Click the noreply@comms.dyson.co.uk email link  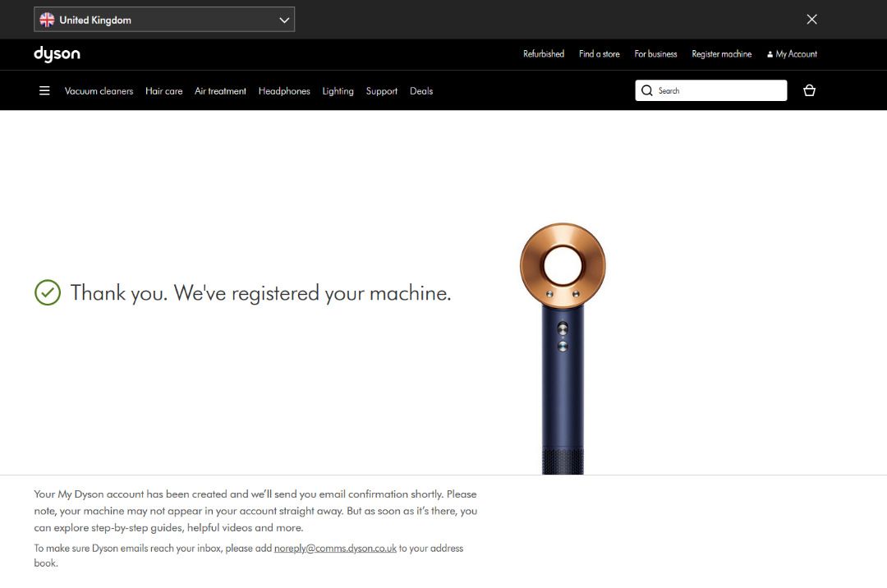335,549
